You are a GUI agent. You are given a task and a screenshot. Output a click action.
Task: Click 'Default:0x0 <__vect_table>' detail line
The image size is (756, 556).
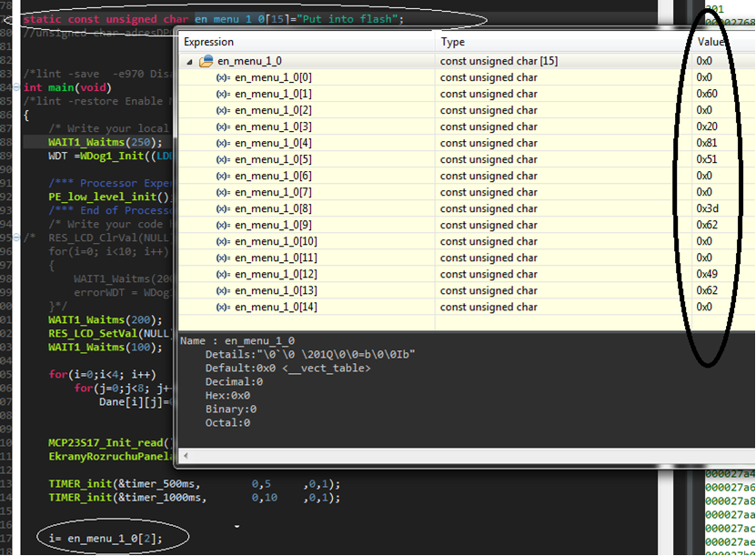pyautogui.click(x=287, y=368)
